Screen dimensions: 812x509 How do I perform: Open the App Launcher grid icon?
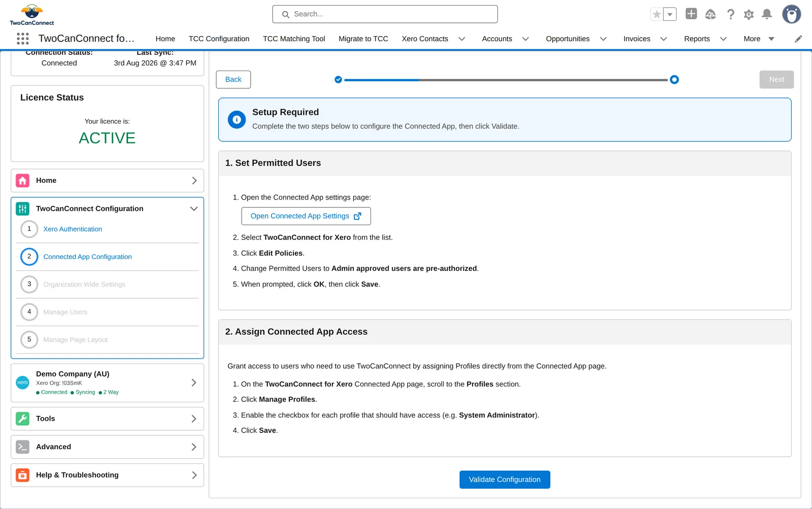23,39
